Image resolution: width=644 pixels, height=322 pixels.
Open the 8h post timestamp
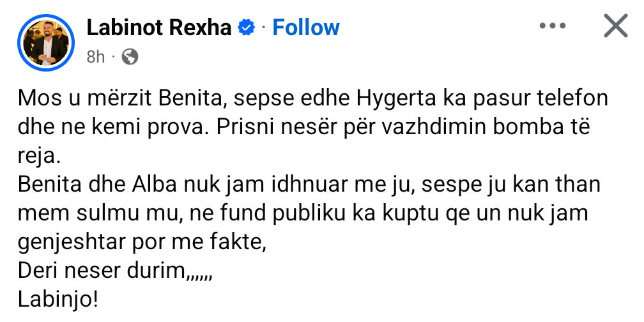click(x=95, y=57)
